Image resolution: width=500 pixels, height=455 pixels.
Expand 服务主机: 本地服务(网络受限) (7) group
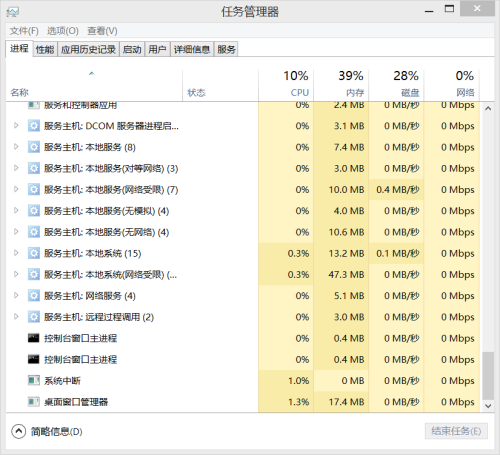16,189
